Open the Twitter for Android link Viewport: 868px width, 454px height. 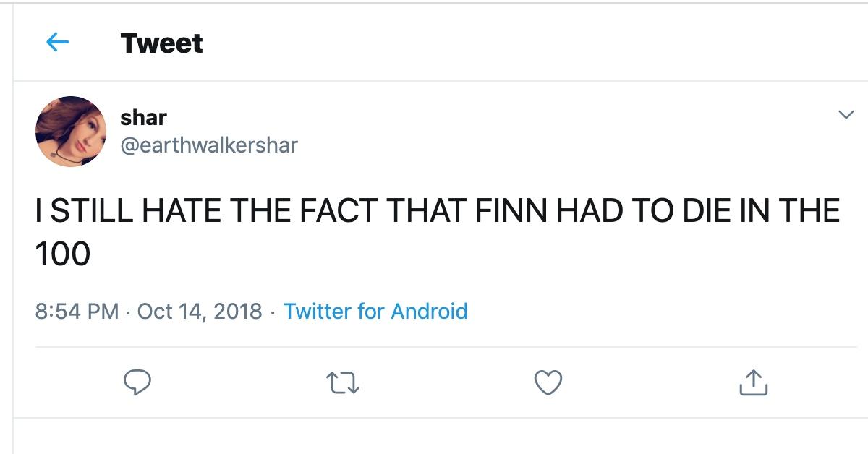point(375,310)
